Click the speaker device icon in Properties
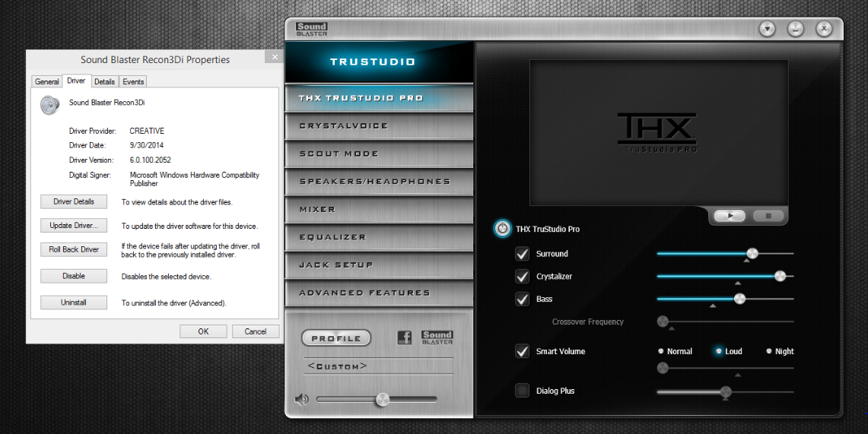 49,105
